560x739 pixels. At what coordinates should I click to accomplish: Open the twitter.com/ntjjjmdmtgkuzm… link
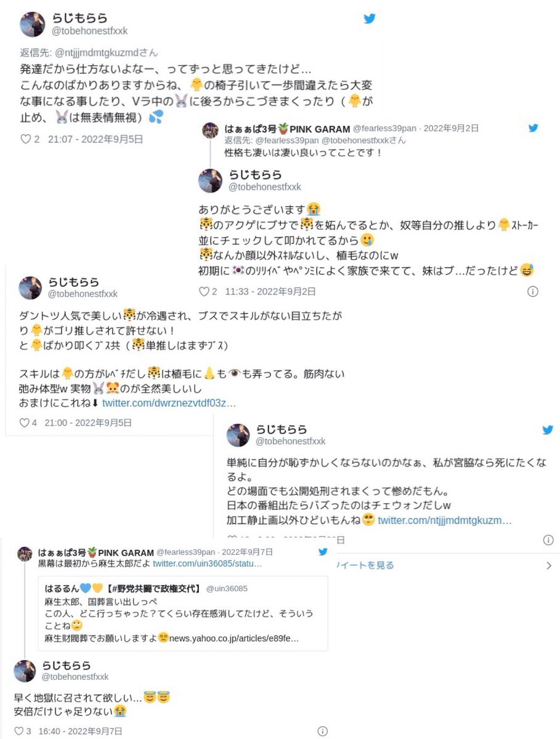[x=445, y=520]
